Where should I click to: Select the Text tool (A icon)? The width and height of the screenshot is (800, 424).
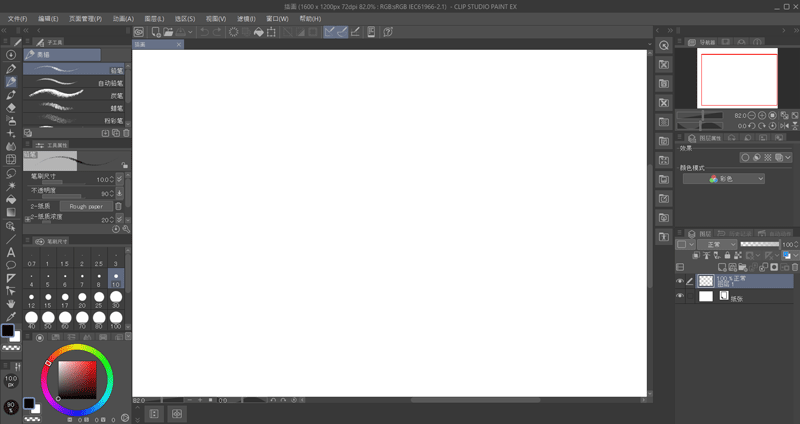[11, 252]
